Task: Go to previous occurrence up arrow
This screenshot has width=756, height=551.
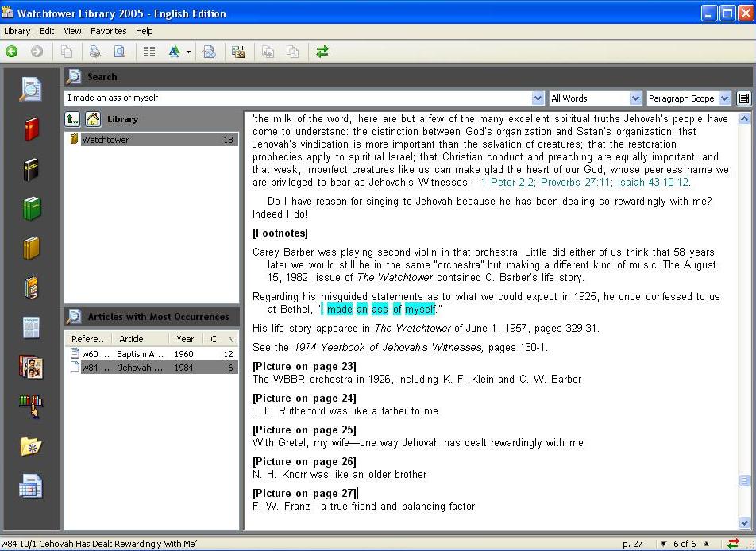Action: (706, 544)
